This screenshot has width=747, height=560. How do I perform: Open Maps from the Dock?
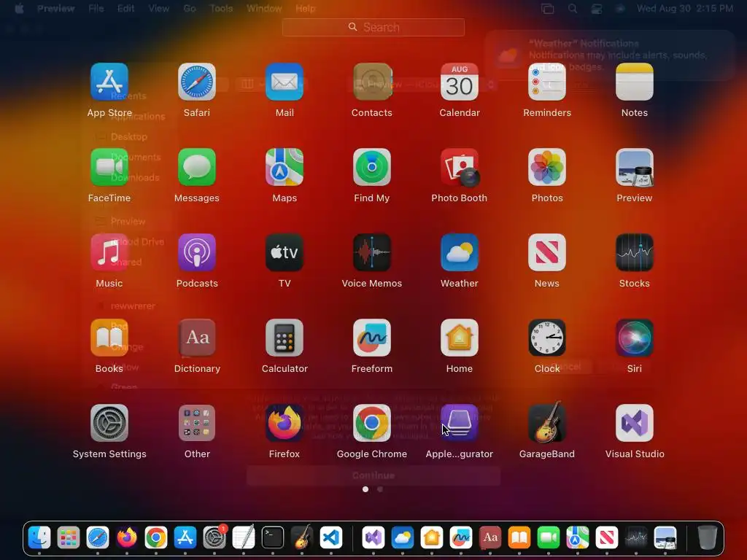tap(578, 537)
